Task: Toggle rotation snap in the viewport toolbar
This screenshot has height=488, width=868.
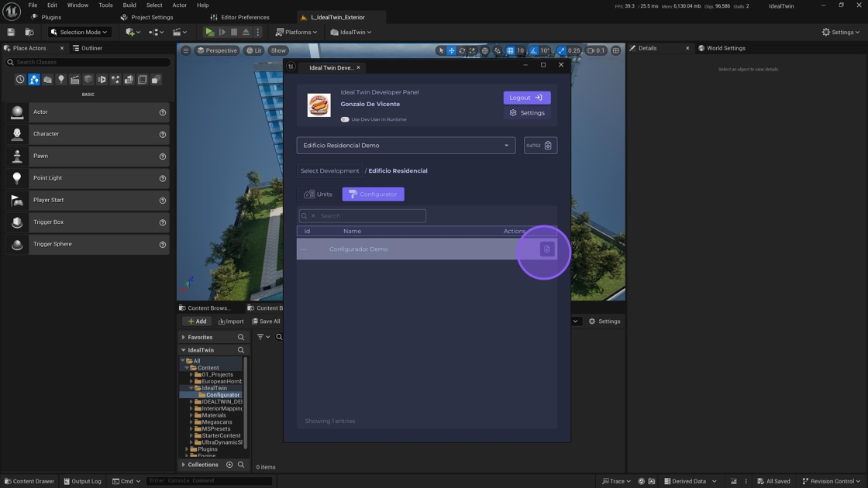Action: [x=533, y=50]
